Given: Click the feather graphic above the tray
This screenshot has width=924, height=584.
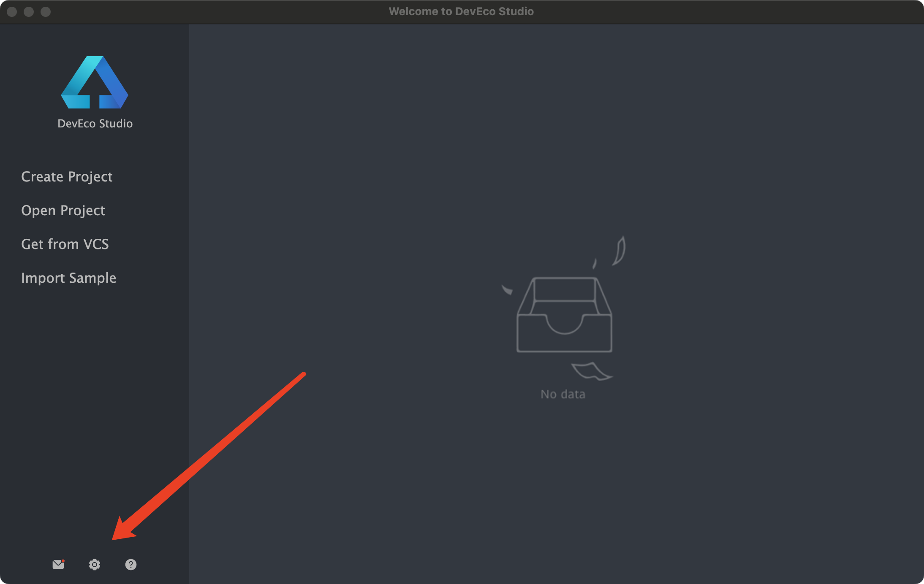Looking at the screenshot, I should tap(620, 251).
